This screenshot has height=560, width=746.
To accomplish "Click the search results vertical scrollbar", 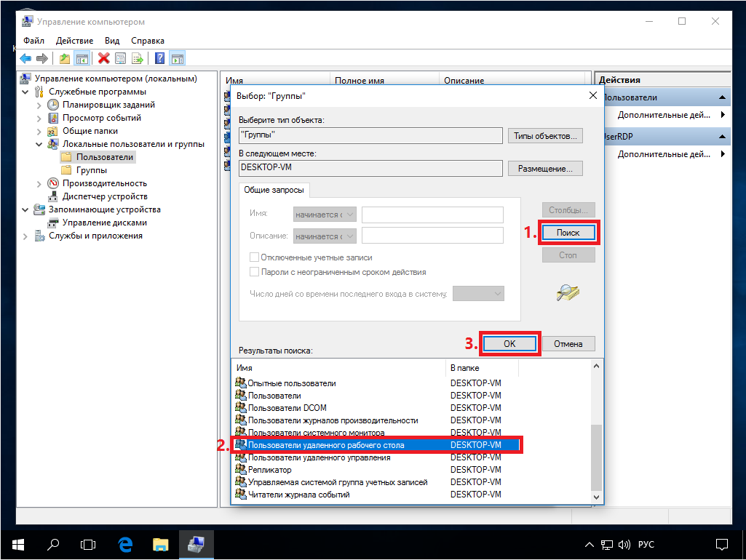I will 597,458.
